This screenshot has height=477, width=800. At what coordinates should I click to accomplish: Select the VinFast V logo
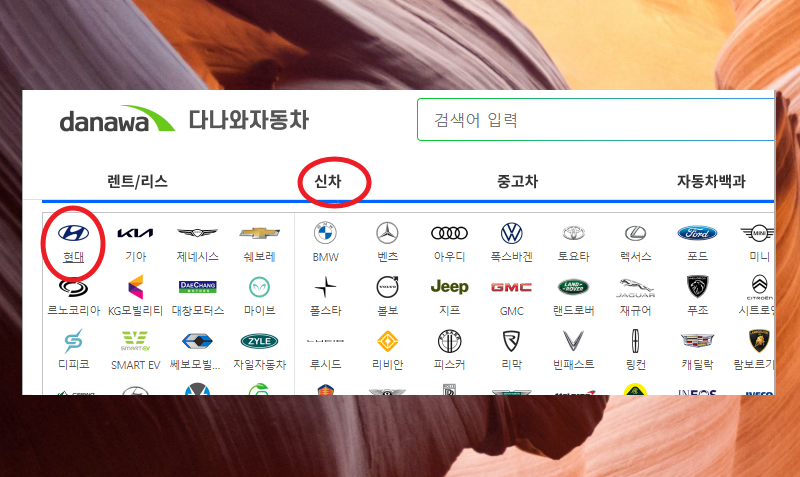573,341
